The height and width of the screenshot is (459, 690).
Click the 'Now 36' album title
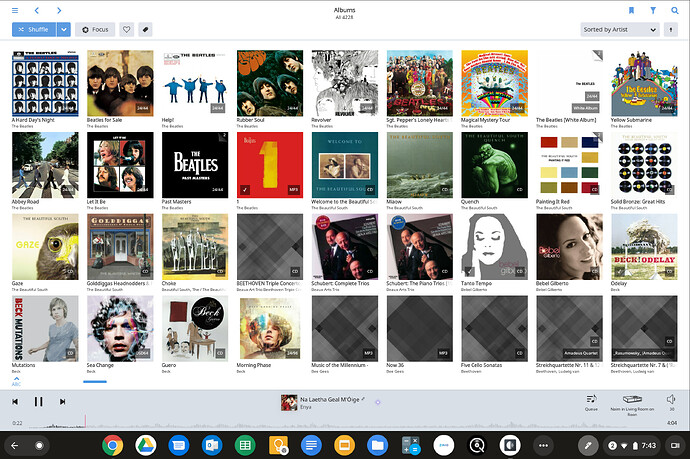[x=395, y=365]
